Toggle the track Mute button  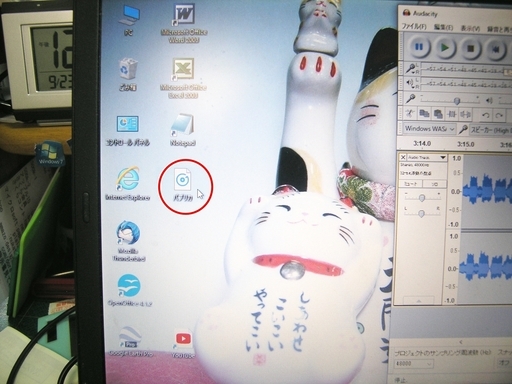coord(411,184)
